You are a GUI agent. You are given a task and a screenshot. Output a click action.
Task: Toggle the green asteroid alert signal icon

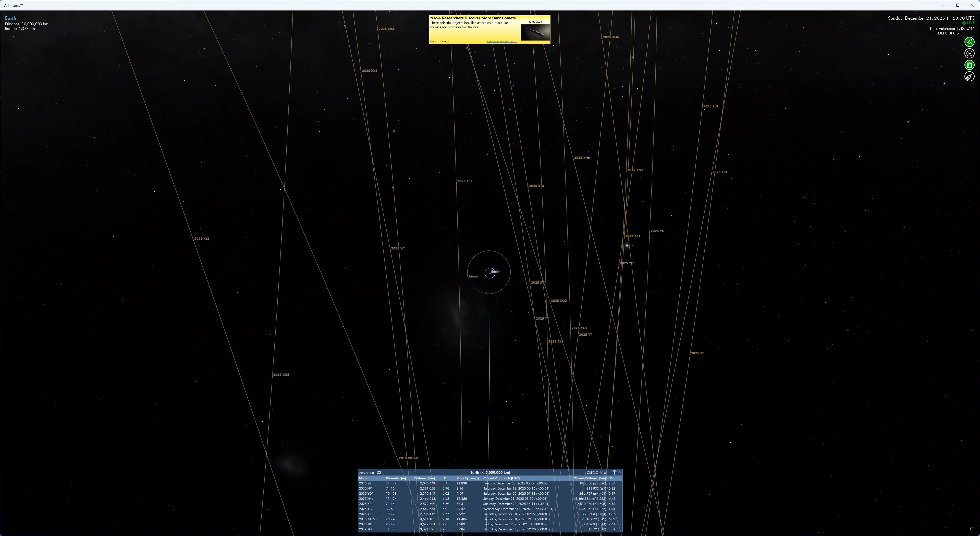[969, 42]
